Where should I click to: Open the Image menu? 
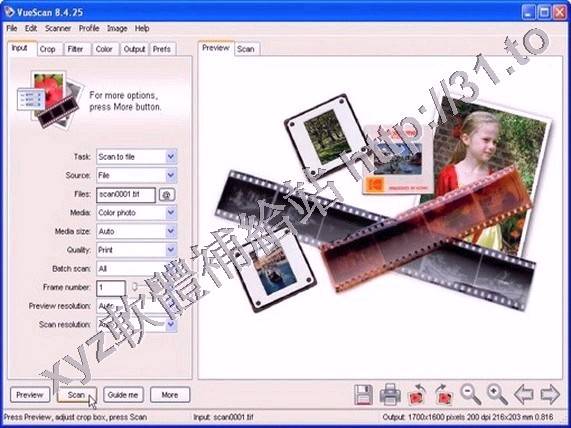pyautogui.click(x=117, y=28)
